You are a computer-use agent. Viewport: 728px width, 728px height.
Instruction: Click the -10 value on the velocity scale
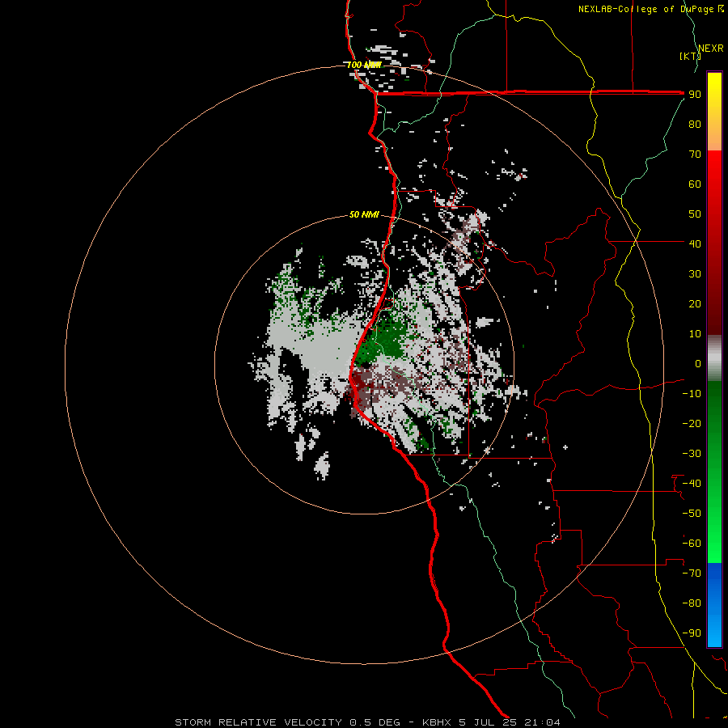tap(692, 394)
